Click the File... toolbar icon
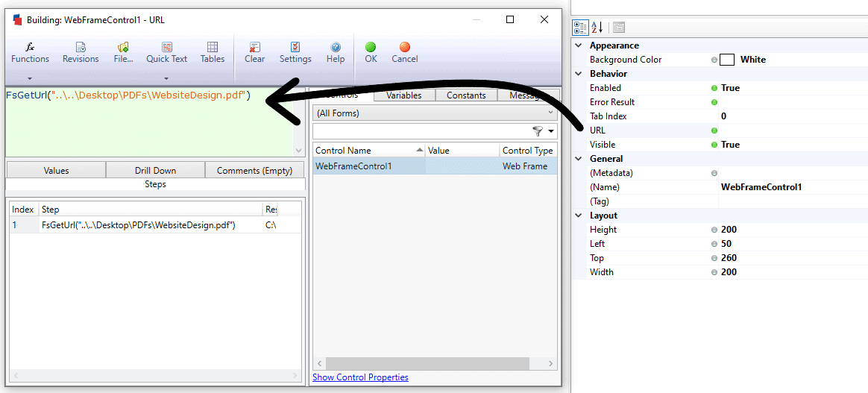 click(123, 47)
